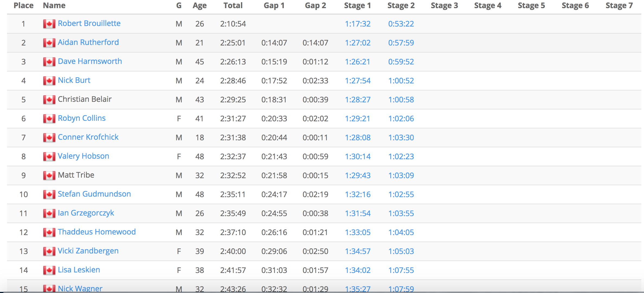
Task: Open Conner Krofchick's name link
Action: [88, 137]
